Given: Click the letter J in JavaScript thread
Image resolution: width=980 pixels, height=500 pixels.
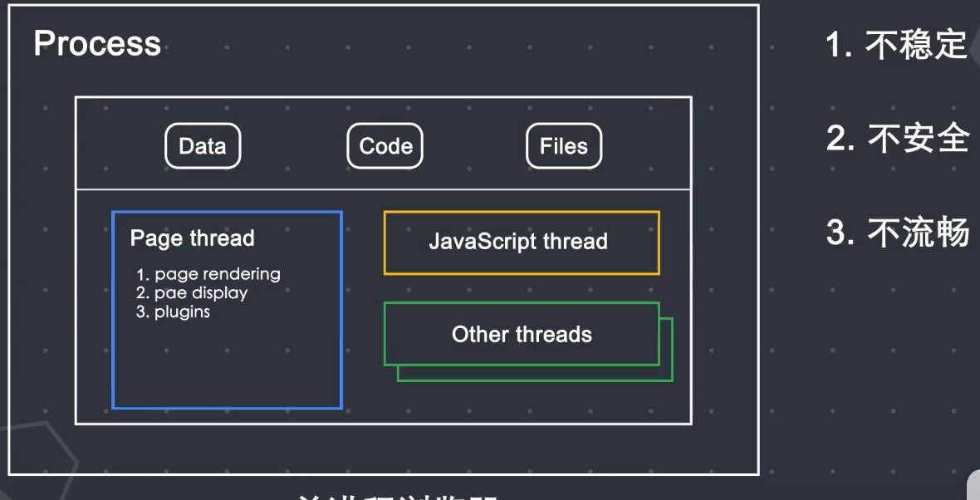Looking at the screenshot, I should point(434,243).
